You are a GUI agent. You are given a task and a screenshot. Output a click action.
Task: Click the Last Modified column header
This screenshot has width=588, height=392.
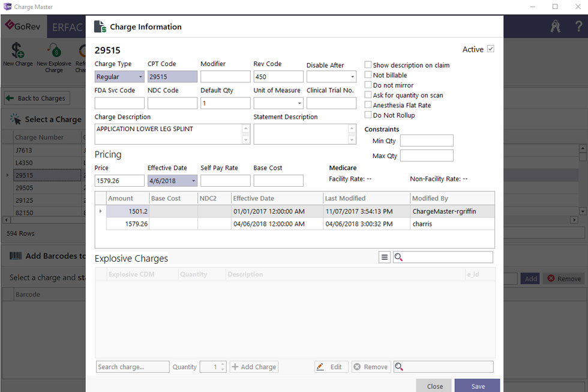pos(367,199)
